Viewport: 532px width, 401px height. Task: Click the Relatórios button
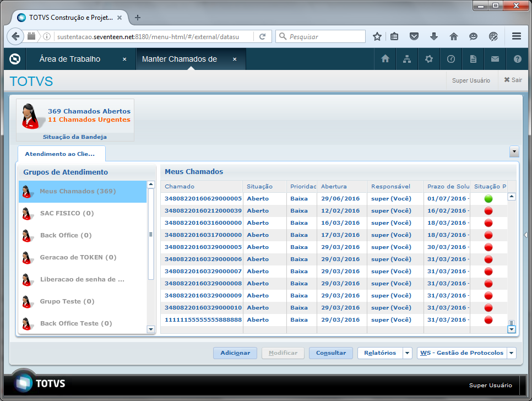coord(380,353)
